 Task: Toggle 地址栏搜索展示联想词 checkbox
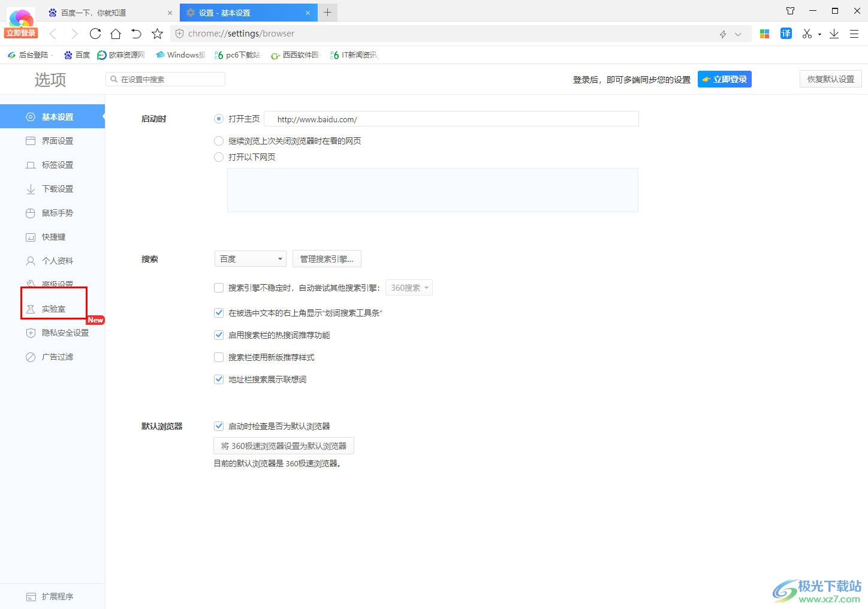(x=219, y=379)
